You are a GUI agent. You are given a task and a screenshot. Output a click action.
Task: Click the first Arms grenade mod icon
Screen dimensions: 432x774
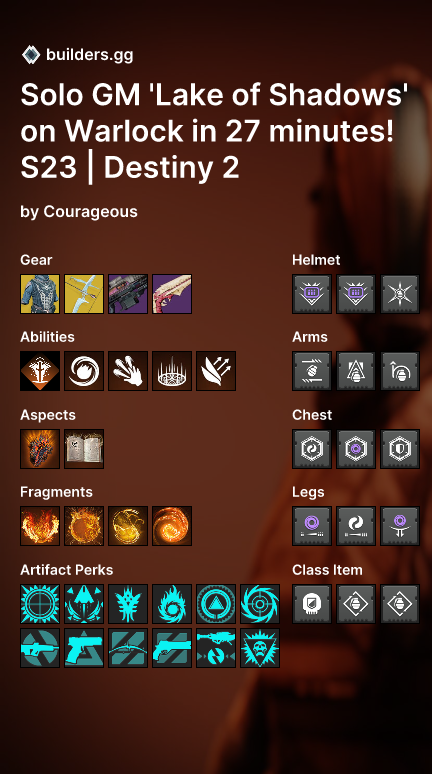pos(312,371)
